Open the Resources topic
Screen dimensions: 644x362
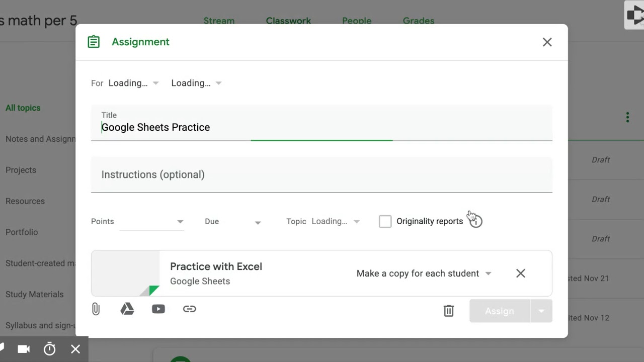[25, 201]
